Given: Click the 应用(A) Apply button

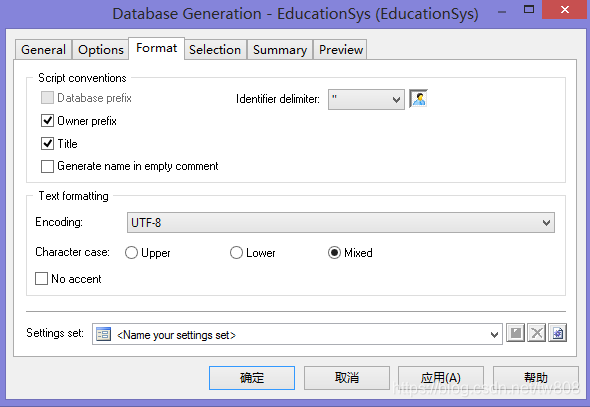Looking at the screenshot, I should 441,378.
